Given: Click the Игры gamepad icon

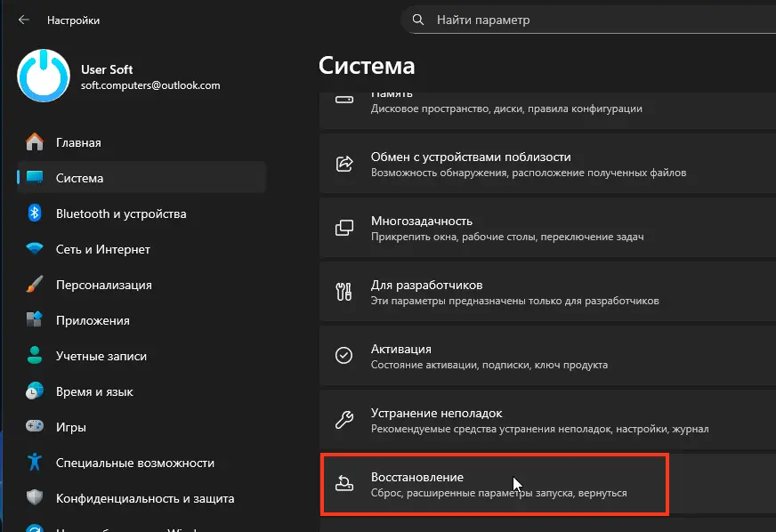Looking at the screenshot, I should click(x=35, y=427).
